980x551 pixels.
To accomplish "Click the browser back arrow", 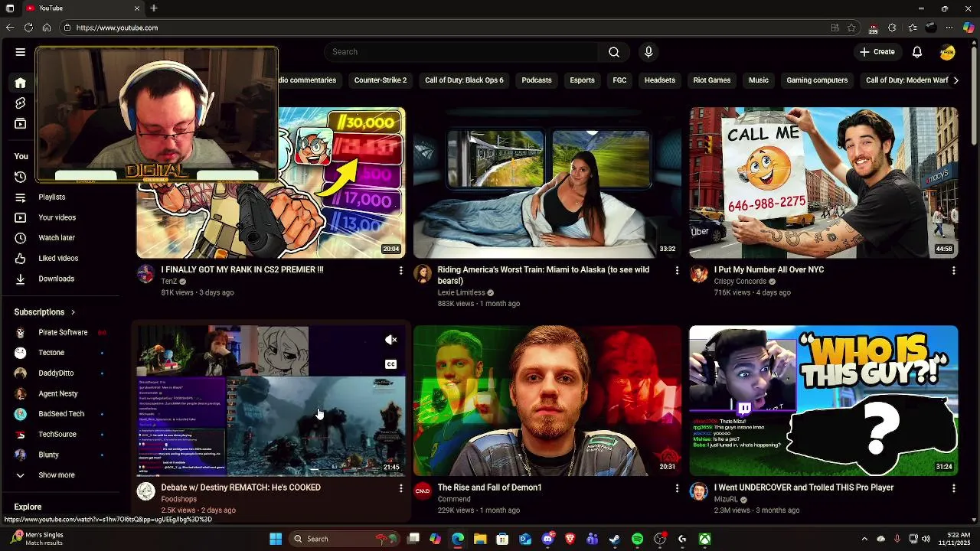I will point(10,28).
